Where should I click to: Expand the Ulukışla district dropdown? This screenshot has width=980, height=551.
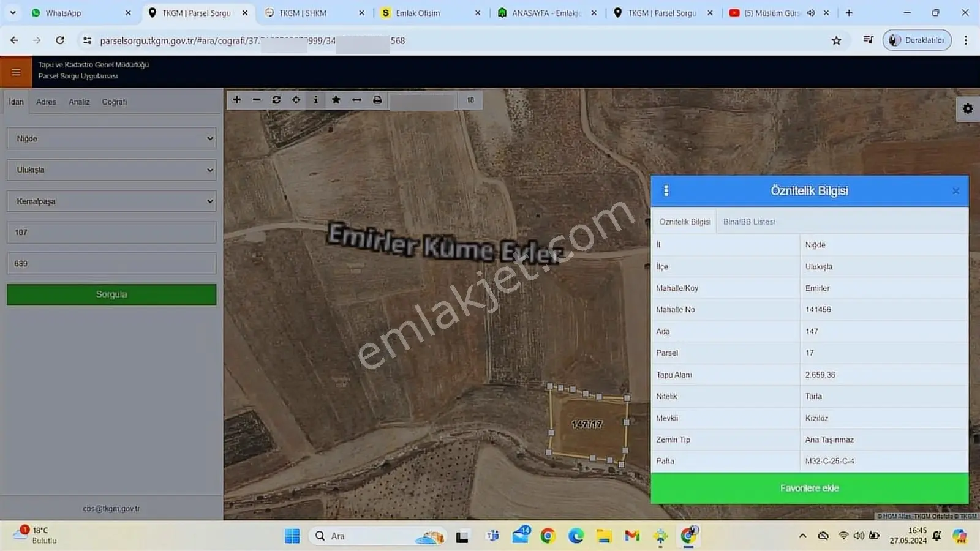[111, 170]
